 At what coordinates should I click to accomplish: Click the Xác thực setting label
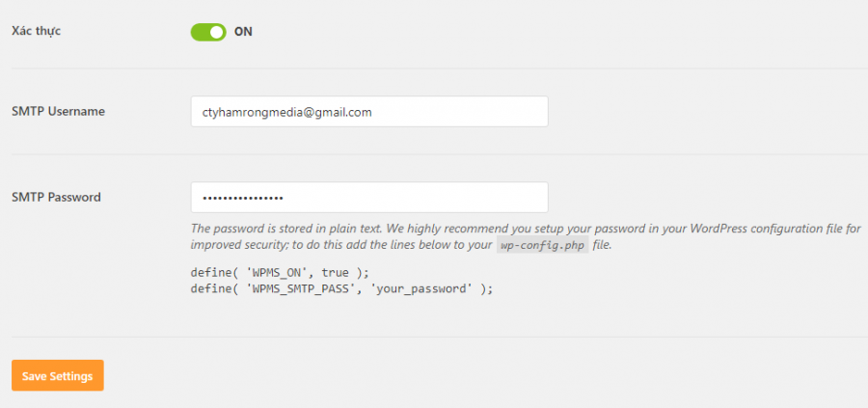coord(36,31)
